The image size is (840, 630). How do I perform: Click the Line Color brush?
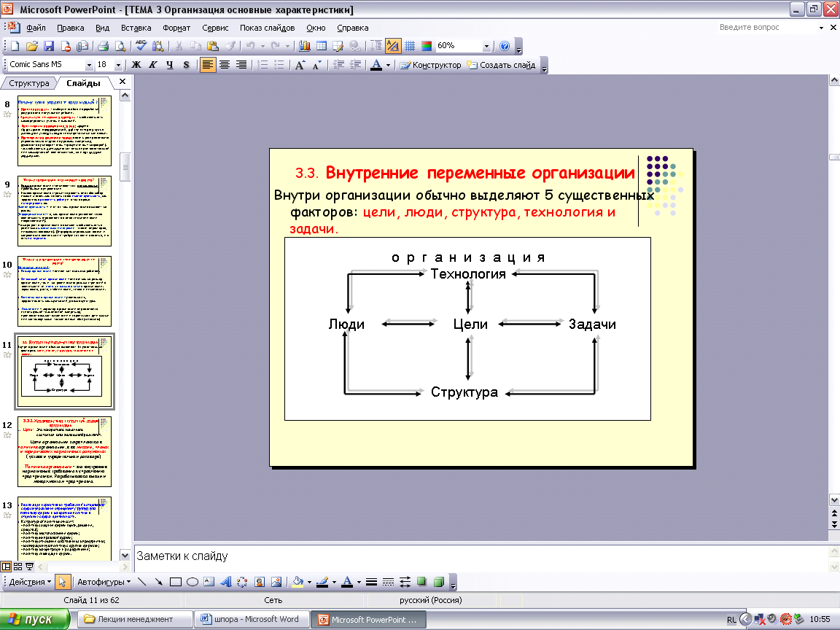coord(322,582)
